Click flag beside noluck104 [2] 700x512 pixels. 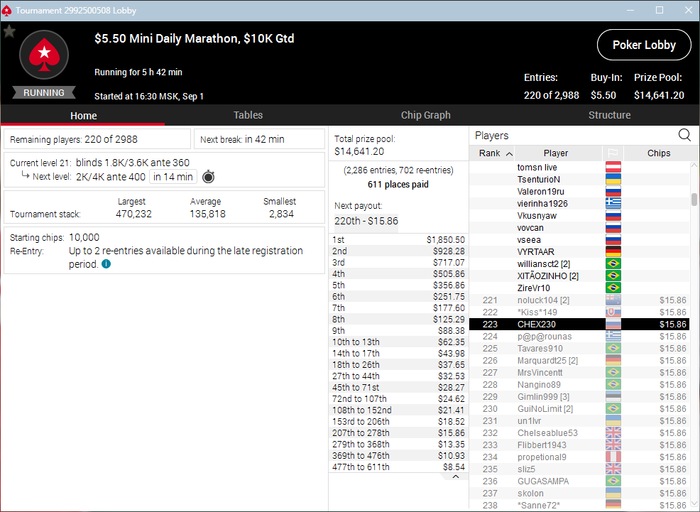(x=613, y=300)
